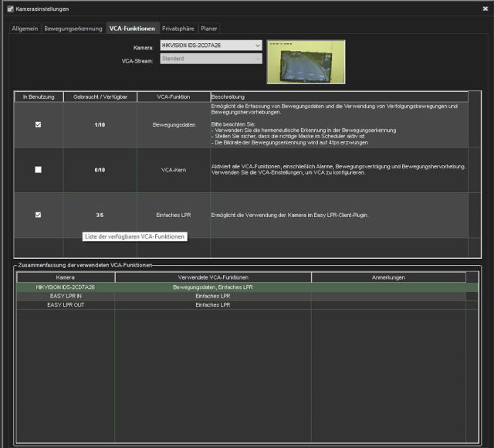Select the HIKVISION iDS-2CD7A26 summary row
Screen dimensions: 494x448
[66, 287]
